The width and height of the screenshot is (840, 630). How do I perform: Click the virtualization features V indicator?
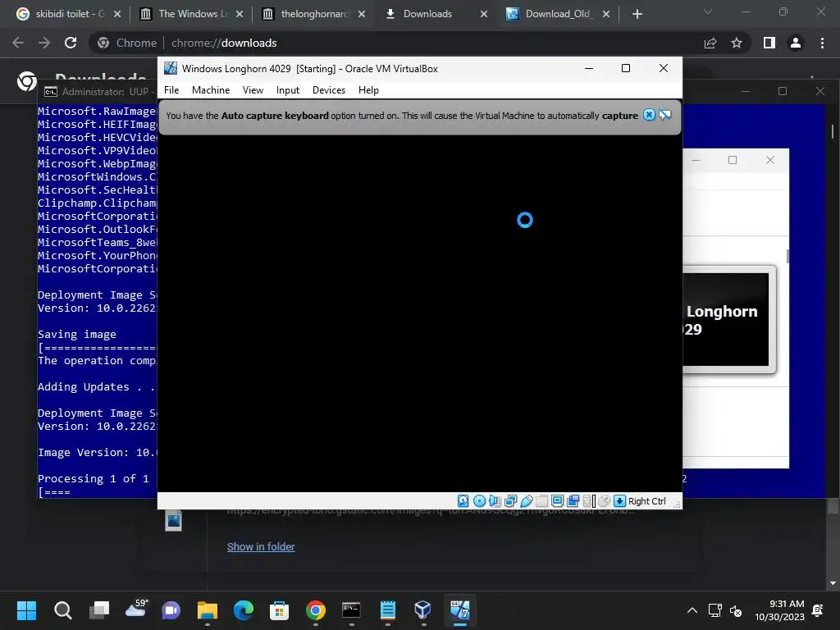(x=589, y=501)
